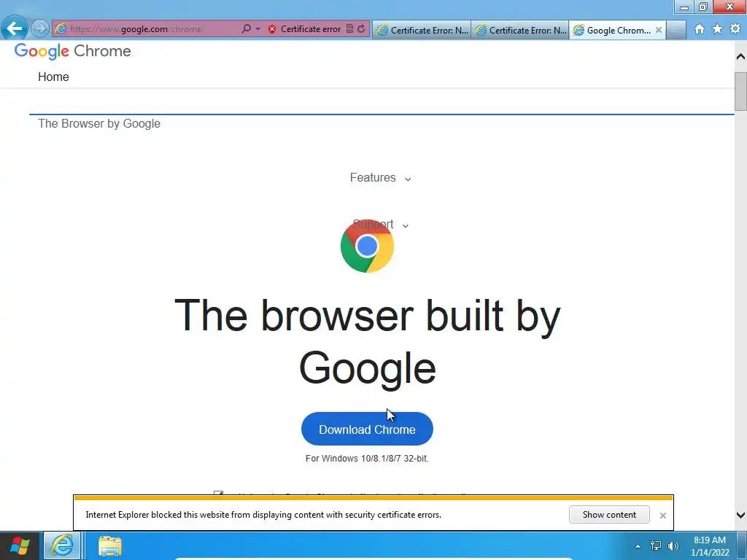Minimize the Internet Explorer window

(684, 7)
